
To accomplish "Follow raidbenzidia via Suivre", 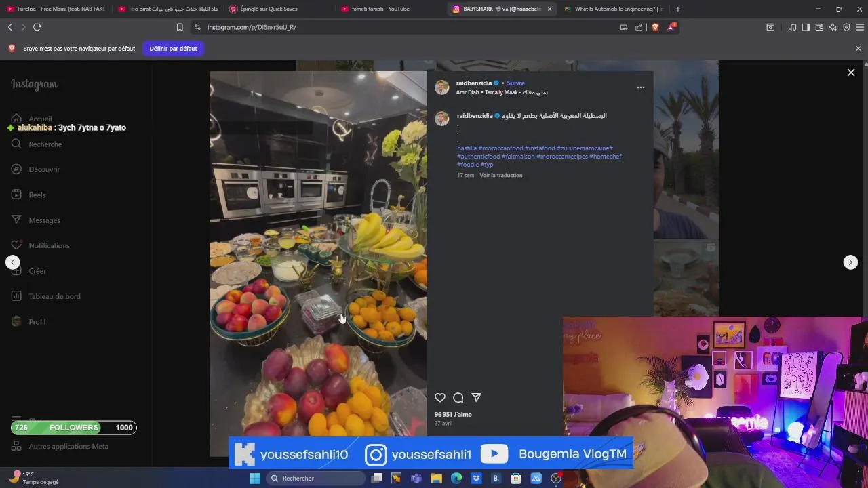I will click(x=515, y=83).
